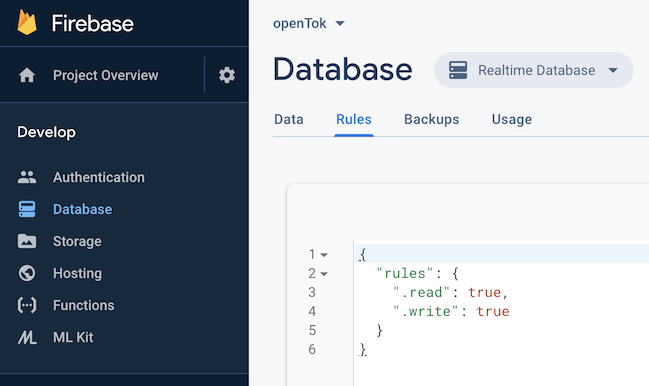Click the "rules" key in editor
649x386 pixels.
coord(404,273)
